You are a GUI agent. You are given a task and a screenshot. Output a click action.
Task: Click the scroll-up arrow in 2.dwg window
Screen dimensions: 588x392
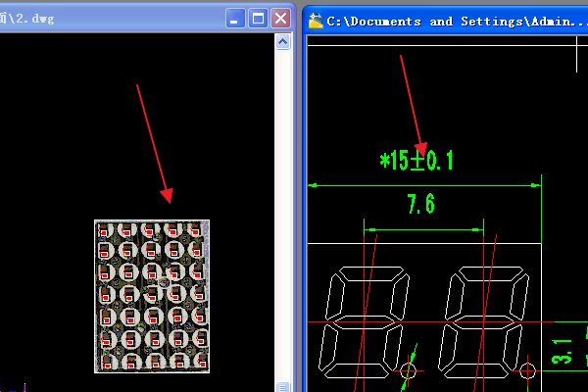(x=283, y=41)
